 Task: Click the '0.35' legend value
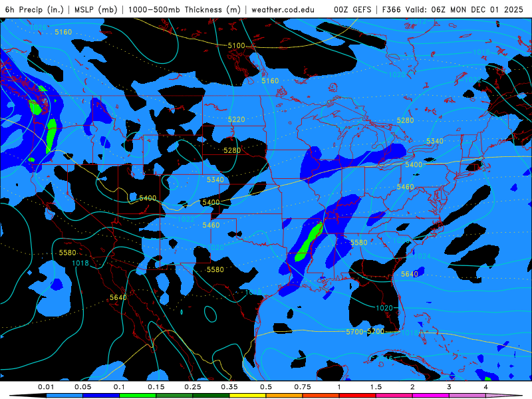(x=229, y=387)
